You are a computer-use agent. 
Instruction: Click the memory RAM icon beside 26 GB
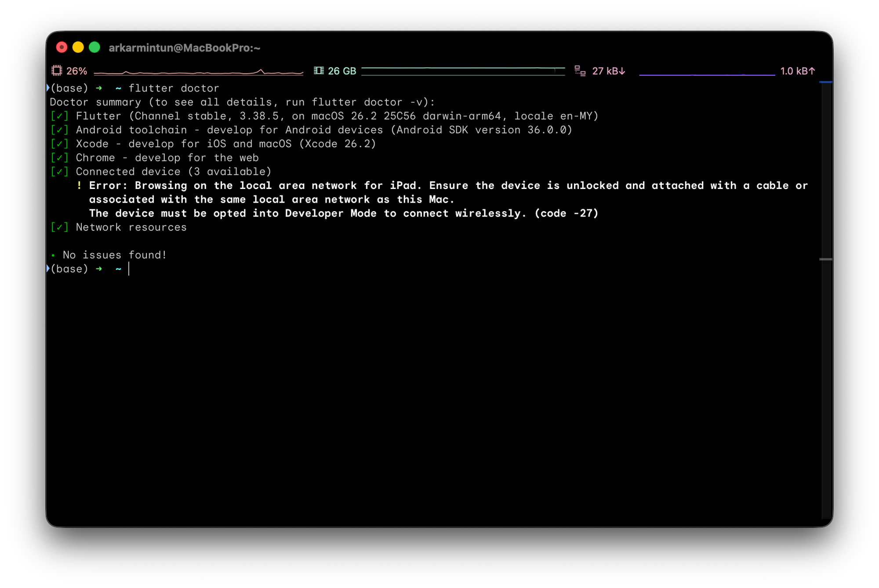click(319, 71)
